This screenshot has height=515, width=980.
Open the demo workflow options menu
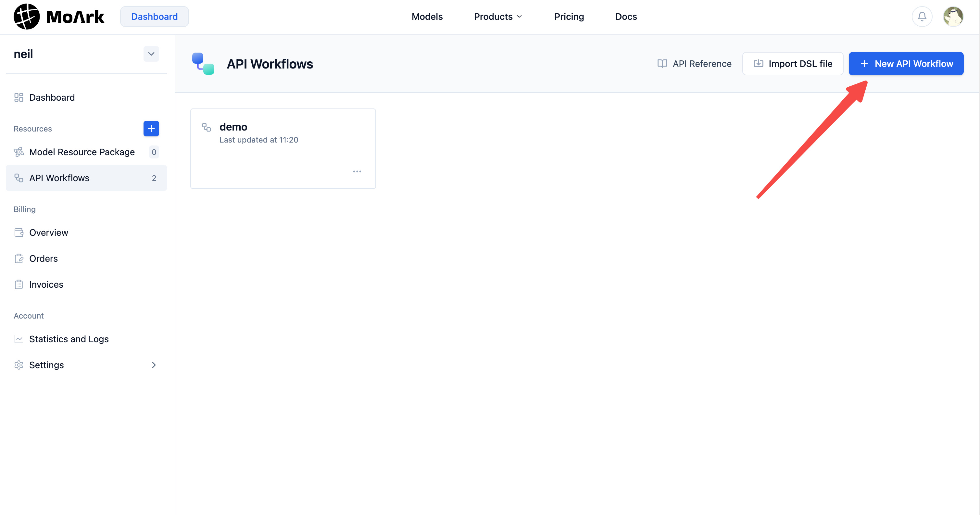pos(357,171)
